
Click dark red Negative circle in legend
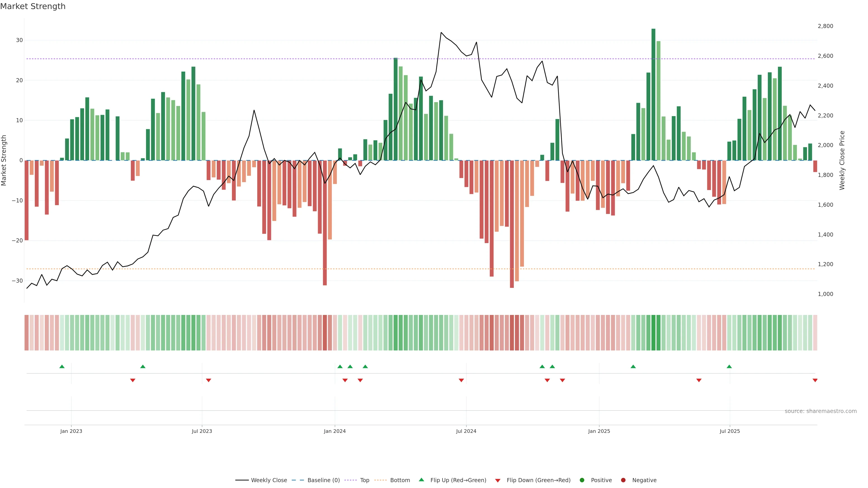623,480
